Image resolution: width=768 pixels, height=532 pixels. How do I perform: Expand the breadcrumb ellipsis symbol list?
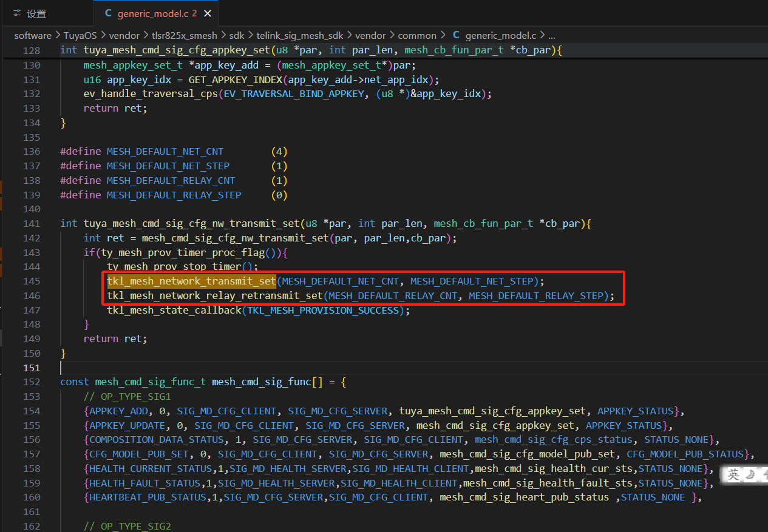pyautogui.click(x=551, y=36)
